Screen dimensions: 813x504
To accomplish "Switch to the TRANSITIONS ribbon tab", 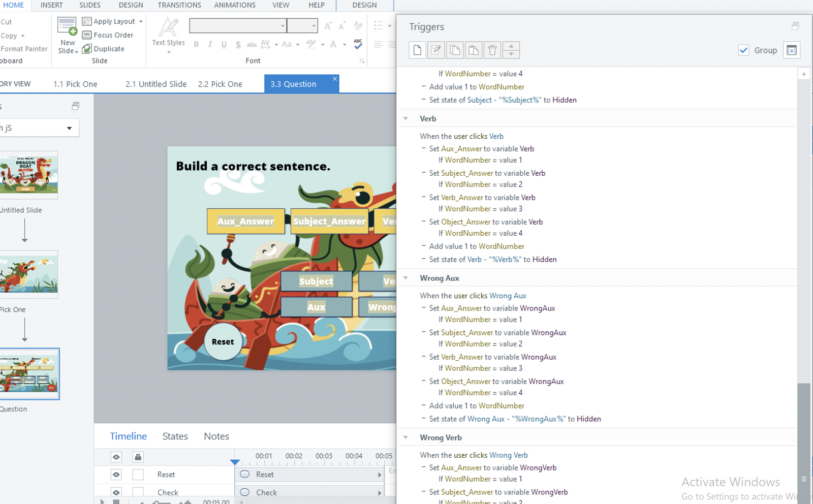I will (x=179, y=5).
